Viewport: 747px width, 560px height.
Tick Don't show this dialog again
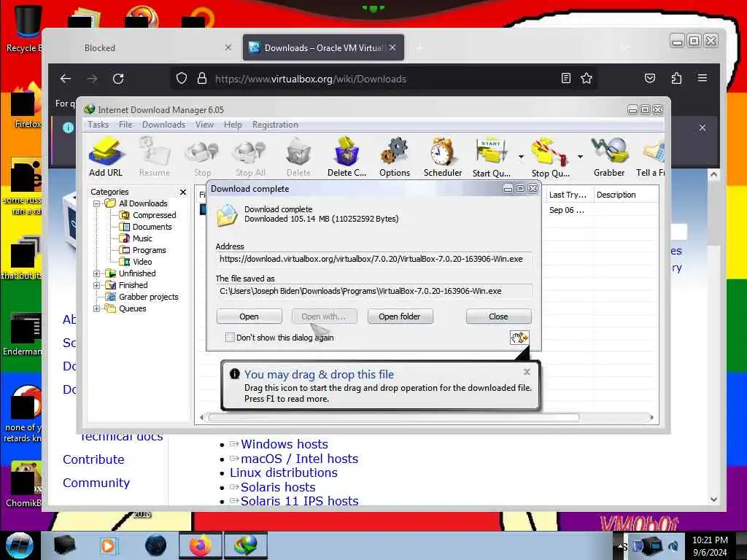click(x=230, y=338)
